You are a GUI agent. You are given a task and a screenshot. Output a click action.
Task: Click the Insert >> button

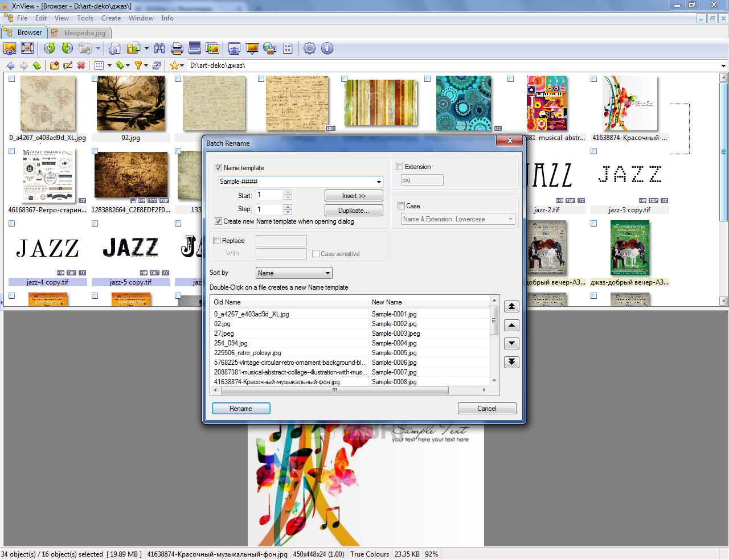point(354,196)
